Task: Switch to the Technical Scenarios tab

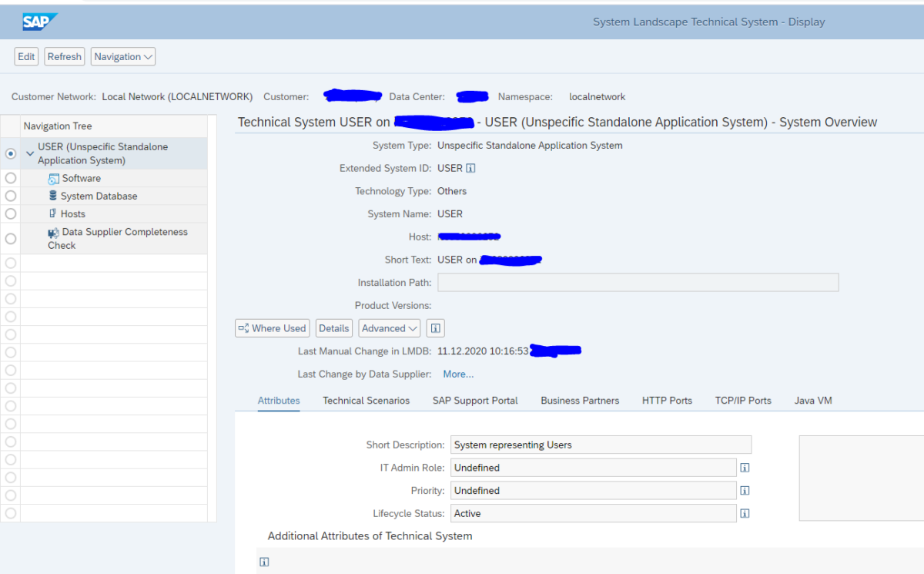Action: [366, 400]
